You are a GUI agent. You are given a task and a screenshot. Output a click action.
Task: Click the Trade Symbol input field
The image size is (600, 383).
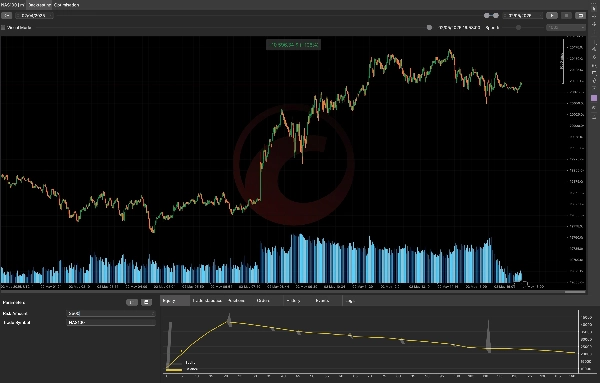click(111, 323)
